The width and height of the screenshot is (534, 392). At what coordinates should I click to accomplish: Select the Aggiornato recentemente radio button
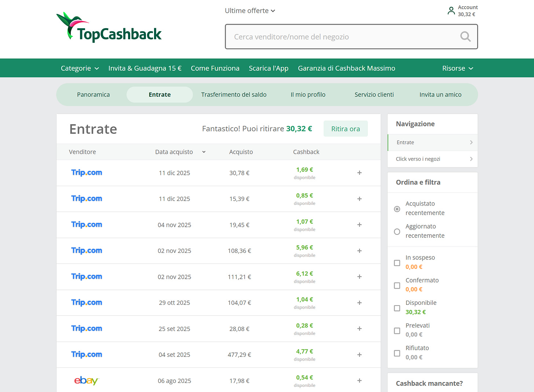tap(397, 232)
